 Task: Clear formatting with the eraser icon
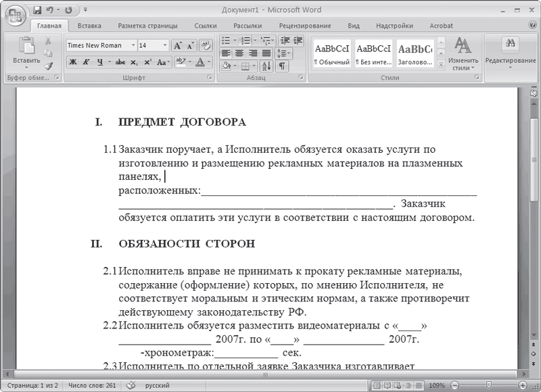[206, 45]
